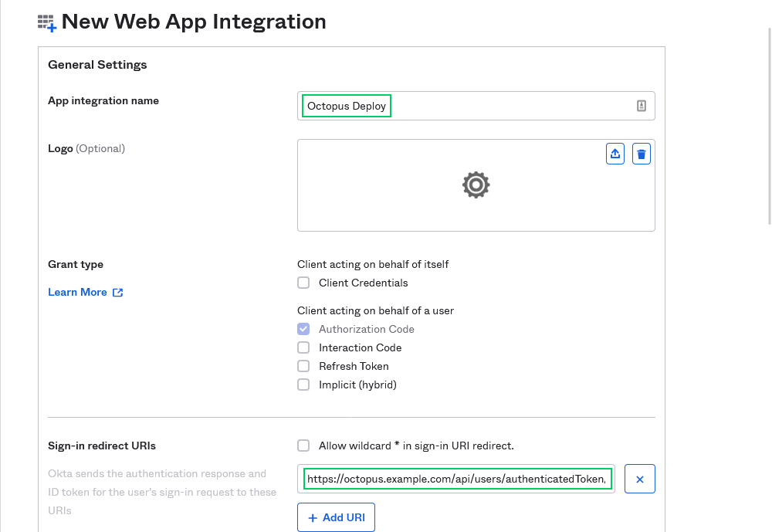The width and height of the screenshot is (772, 532).
Task: Enable the Client Credentials checkbox
Action: pos(304,283)
